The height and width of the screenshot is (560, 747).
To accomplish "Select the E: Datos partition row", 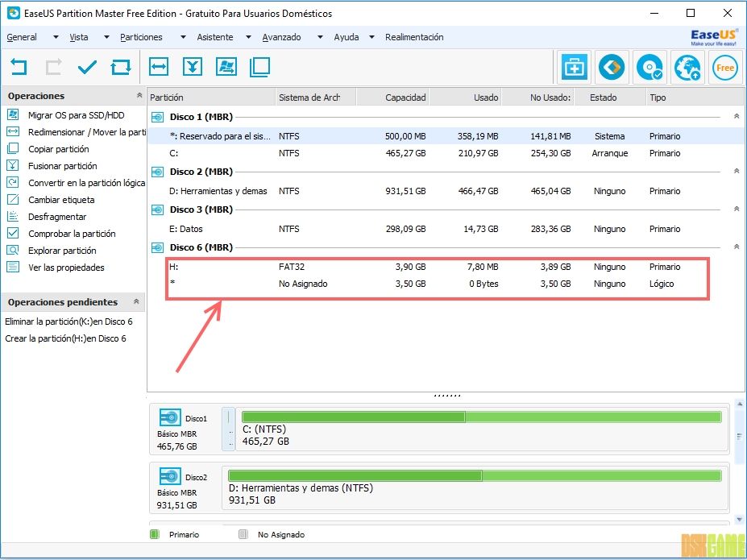I will click(x=435, y=229).
